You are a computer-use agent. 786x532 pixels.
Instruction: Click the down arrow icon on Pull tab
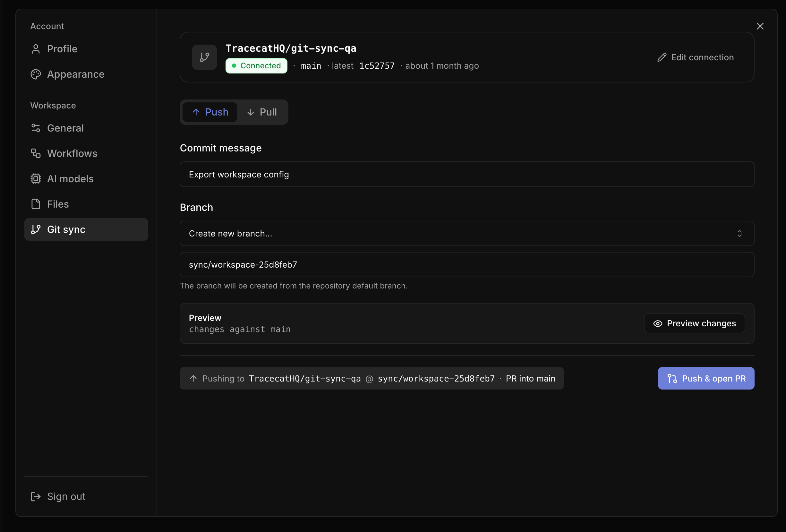coord(250,112)
